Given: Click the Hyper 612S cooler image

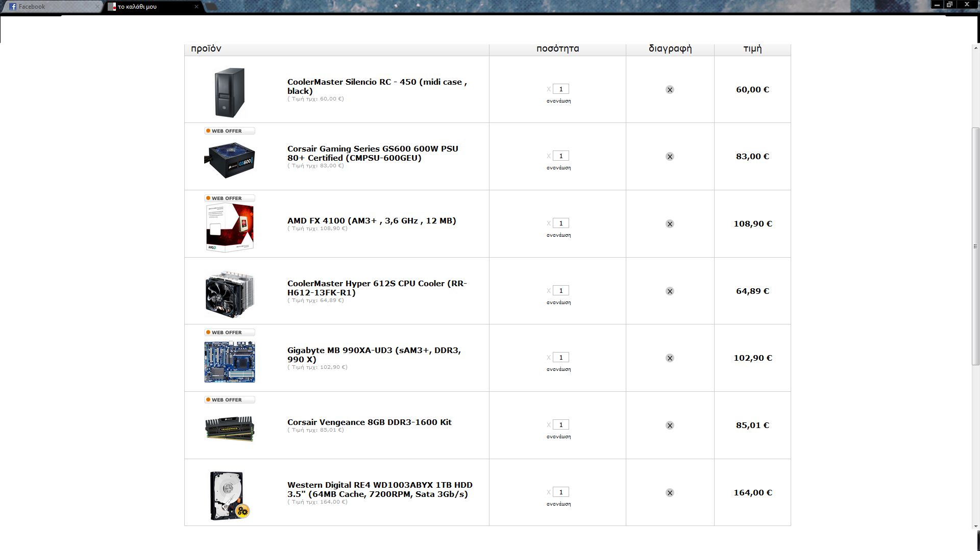Looking at the screenshot, I should [230, 294].
